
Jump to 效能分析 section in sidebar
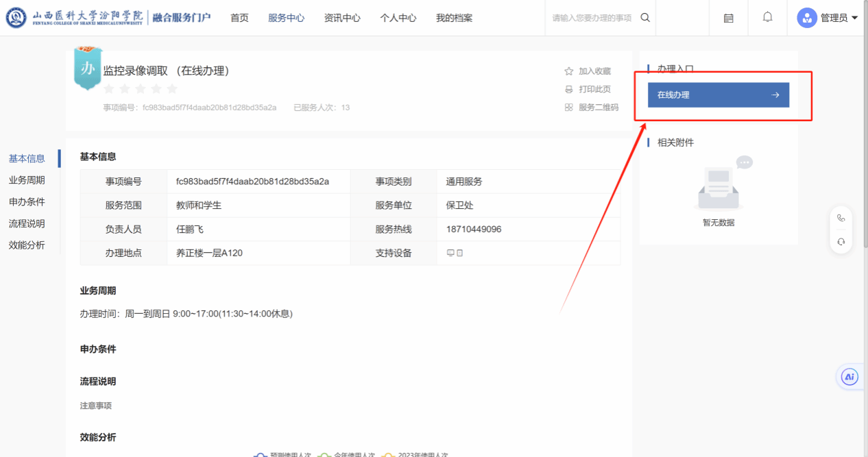tap(27, 245)
